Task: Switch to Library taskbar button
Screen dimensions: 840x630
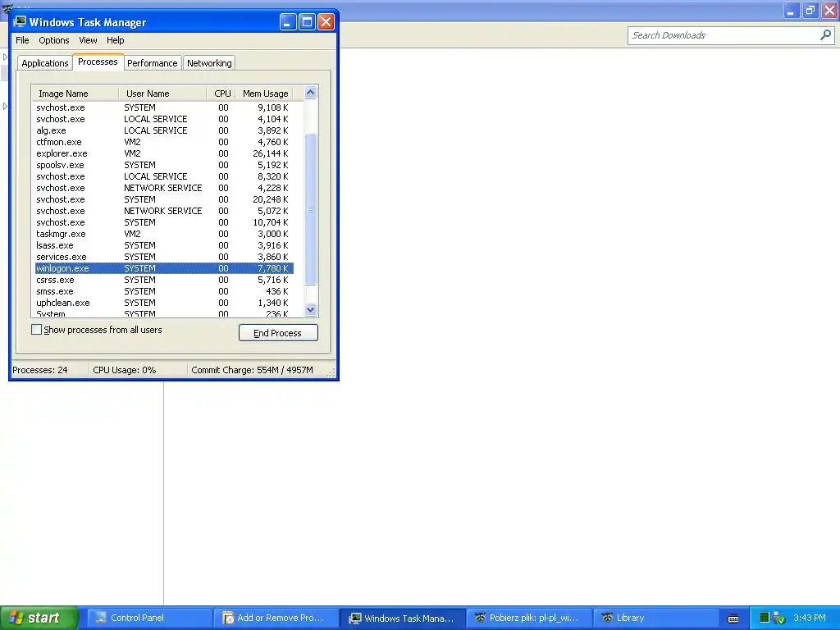Action: 655,618
